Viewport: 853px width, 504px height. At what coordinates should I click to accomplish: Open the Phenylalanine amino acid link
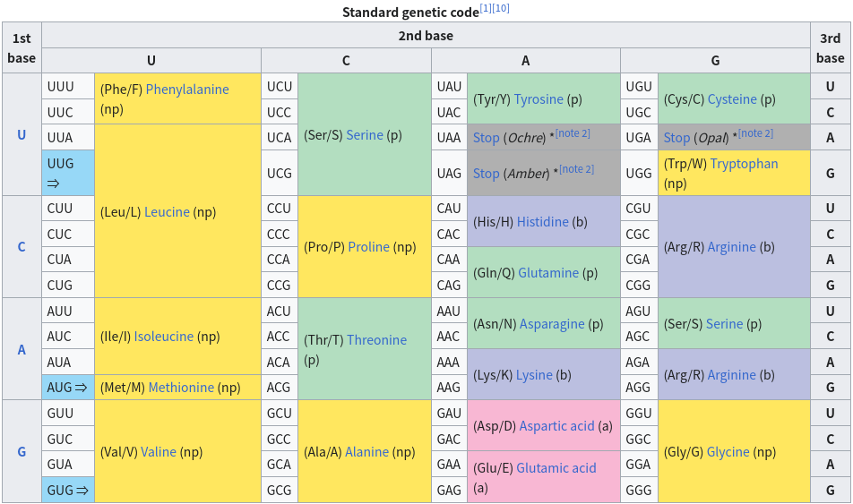point(186,90)
